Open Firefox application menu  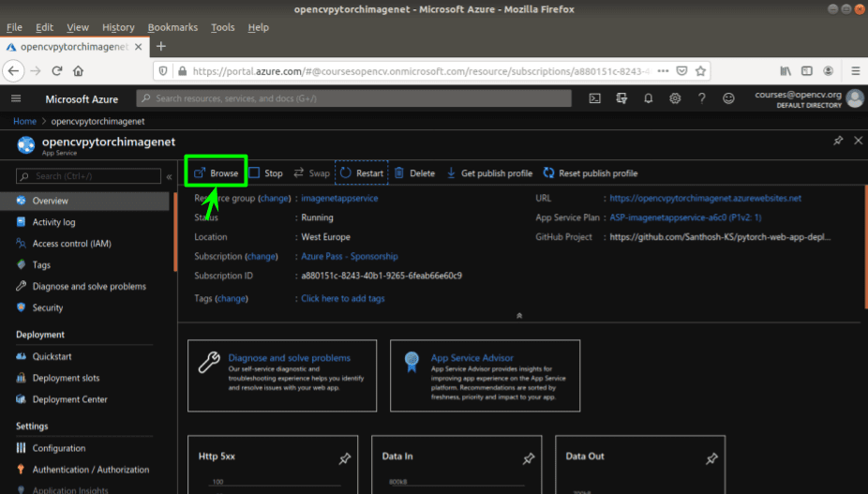pos(855,71)
